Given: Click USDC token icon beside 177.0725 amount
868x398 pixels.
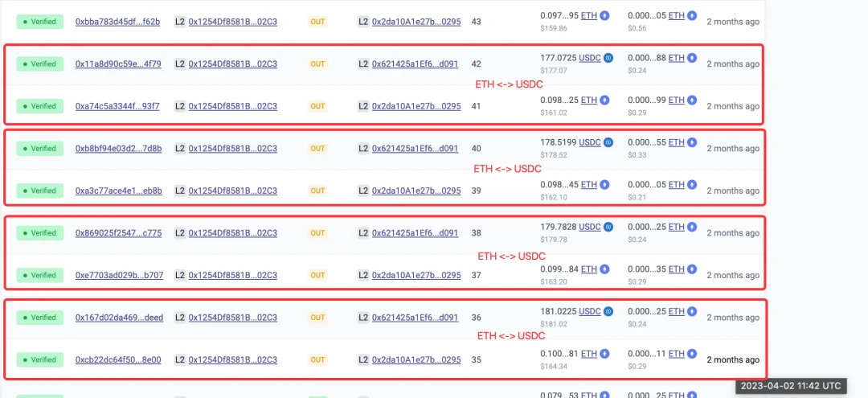Looking at the screenshot, I should point(608,58).
